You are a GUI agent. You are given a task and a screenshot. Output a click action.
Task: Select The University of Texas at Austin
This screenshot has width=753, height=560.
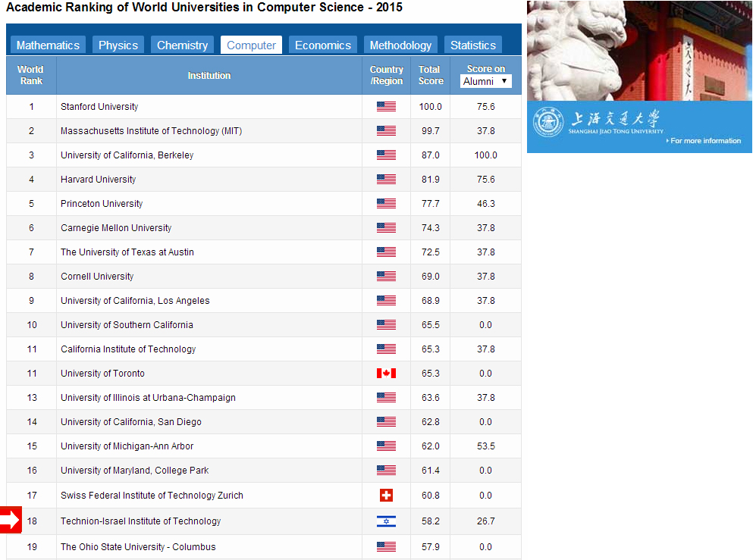point(127,252)
